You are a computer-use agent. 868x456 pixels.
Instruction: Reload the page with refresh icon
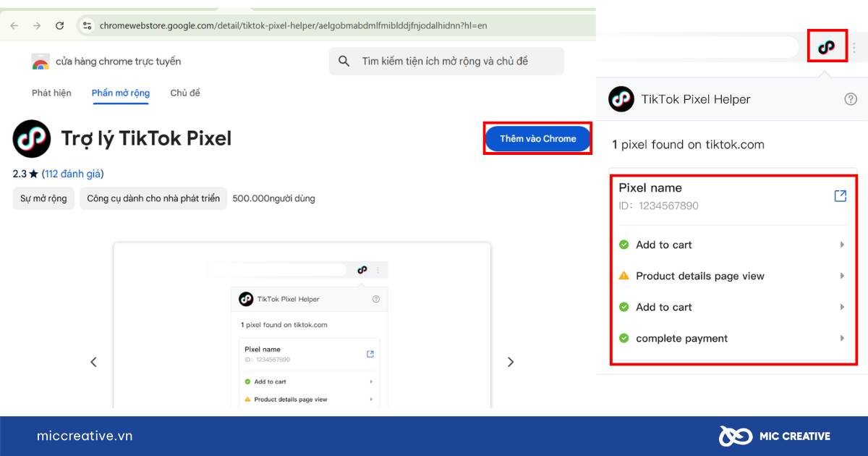(x=59, y=25)
